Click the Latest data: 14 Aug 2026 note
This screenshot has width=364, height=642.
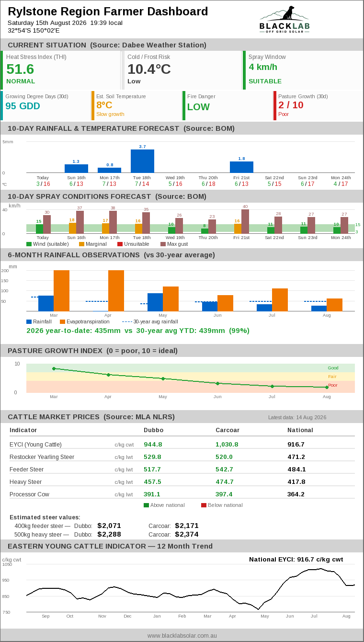click(x=297, y=417)
